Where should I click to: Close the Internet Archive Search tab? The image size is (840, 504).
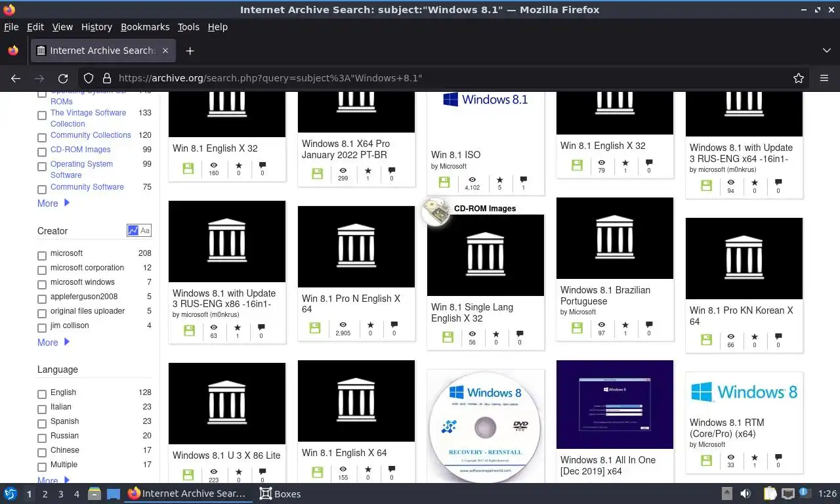point(165,51)
